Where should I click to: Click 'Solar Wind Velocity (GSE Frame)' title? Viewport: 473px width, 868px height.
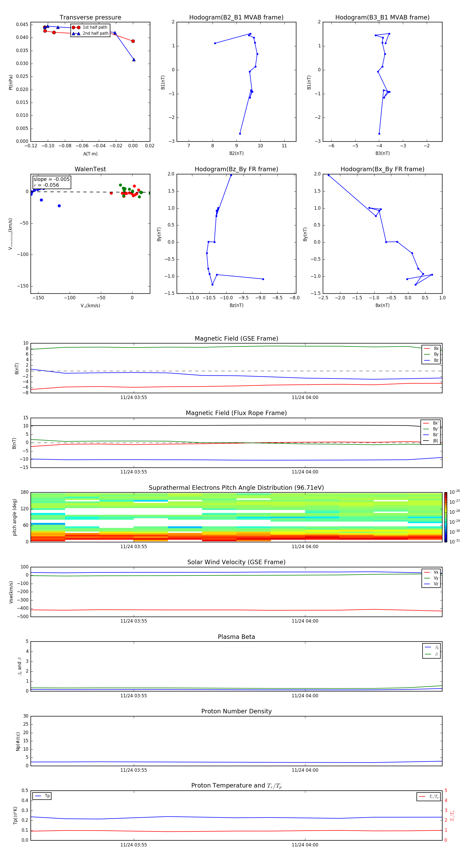pyautogui.click(x=236, y=562)
